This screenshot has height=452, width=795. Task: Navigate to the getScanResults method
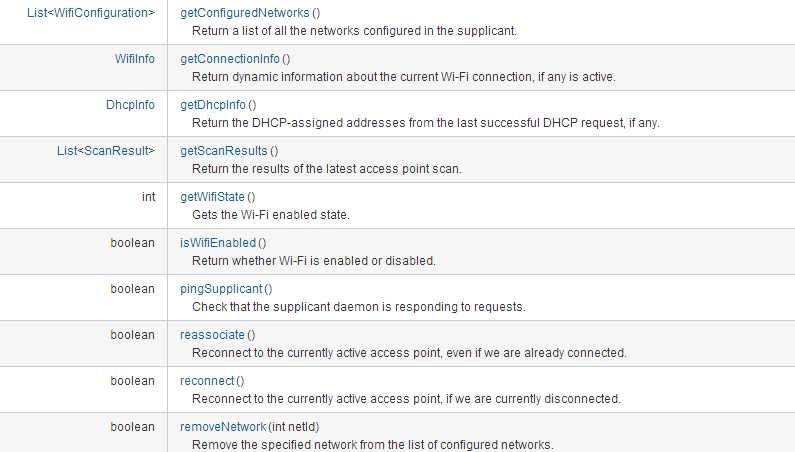coord(224,150)
